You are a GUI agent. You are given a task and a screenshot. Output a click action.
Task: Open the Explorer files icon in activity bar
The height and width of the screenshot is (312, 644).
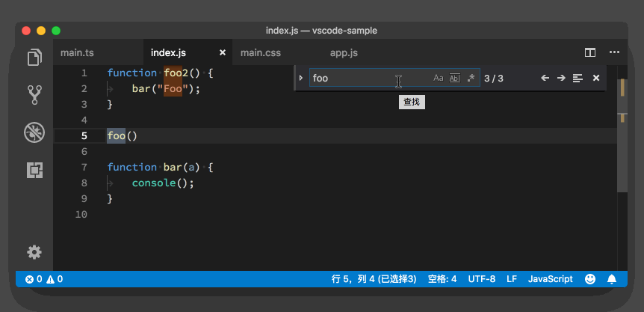point(34,58)
